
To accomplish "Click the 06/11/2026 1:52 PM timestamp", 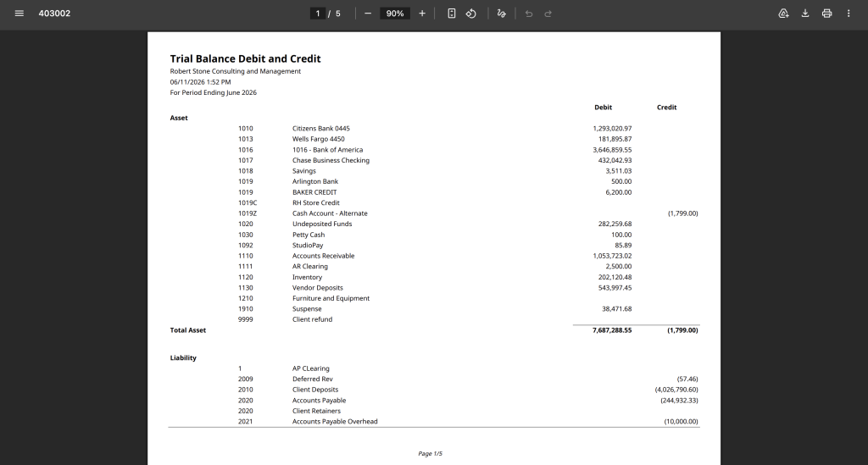I will (200, 82).
